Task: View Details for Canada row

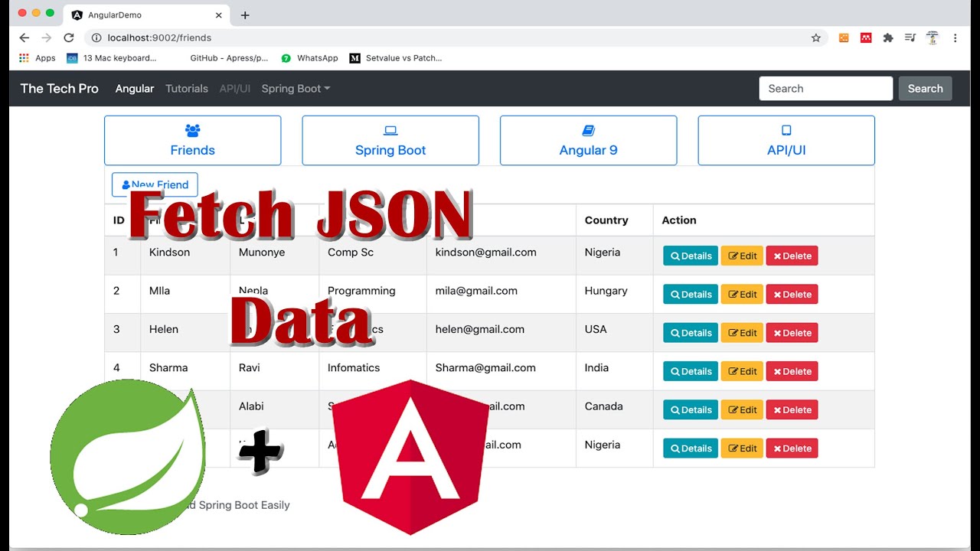Action: [x=691, y=409]
